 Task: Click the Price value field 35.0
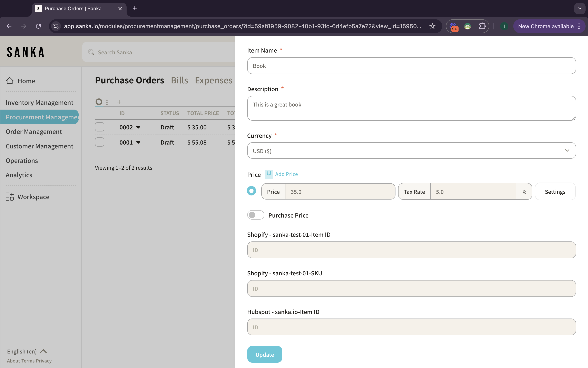point(340,192)
